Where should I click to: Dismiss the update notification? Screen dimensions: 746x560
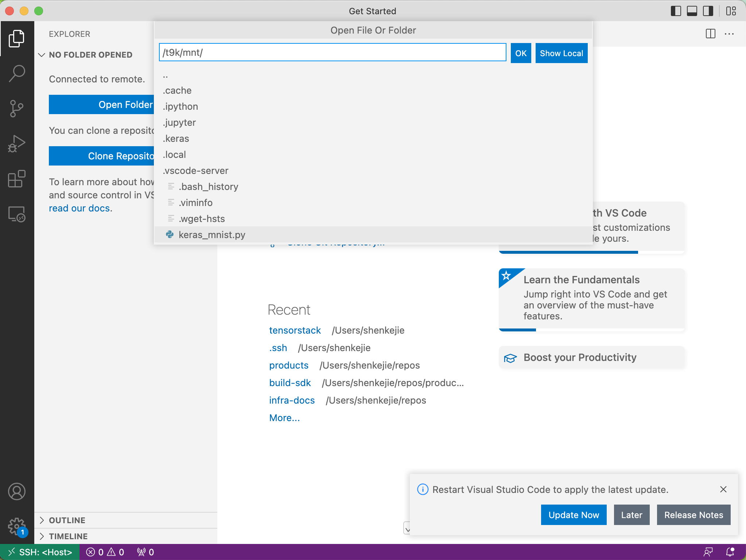723,489
